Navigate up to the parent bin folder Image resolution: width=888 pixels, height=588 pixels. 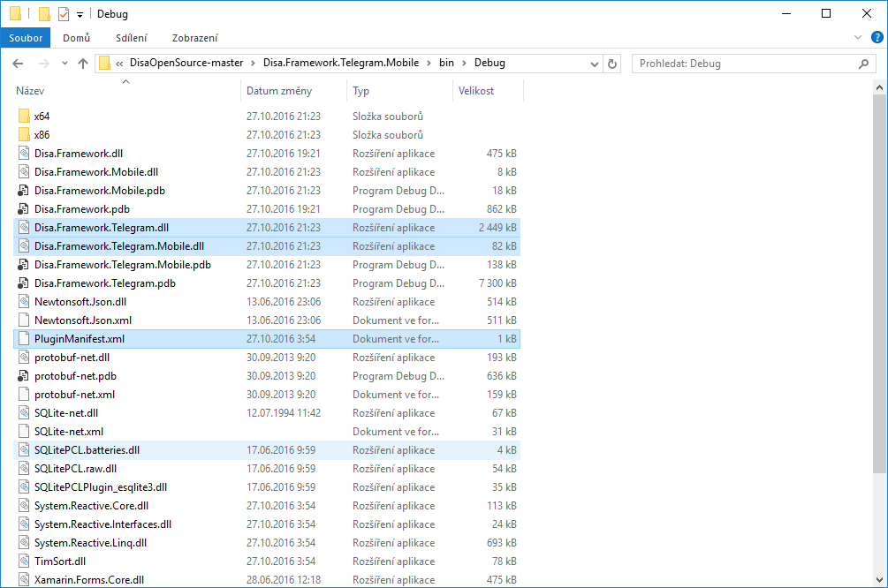[x=84, y=64]
